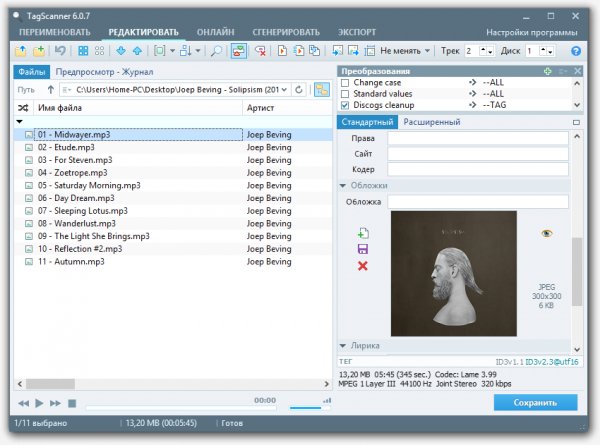600x445 pixels.
Task: Refresh the folder path
Action: coord(299,90)
